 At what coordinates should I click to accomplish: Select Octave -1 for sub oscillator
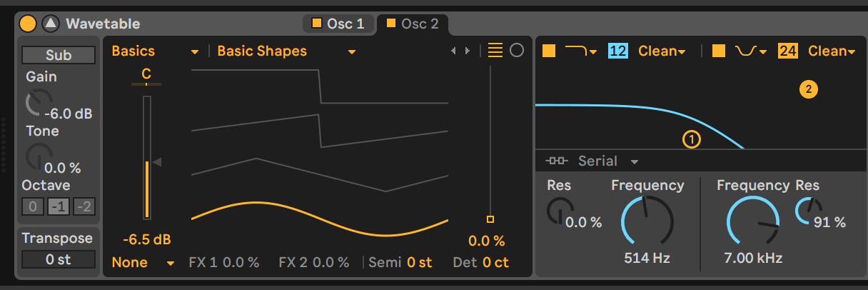[59, 207]
